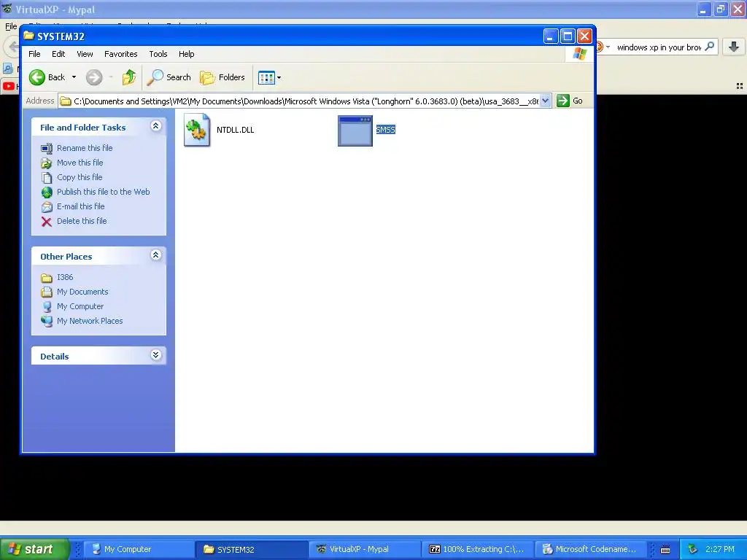This screenshot has width=747, height=560.
Task: Click the Back button in SYSTEM32 window
Action: [47, 77]
